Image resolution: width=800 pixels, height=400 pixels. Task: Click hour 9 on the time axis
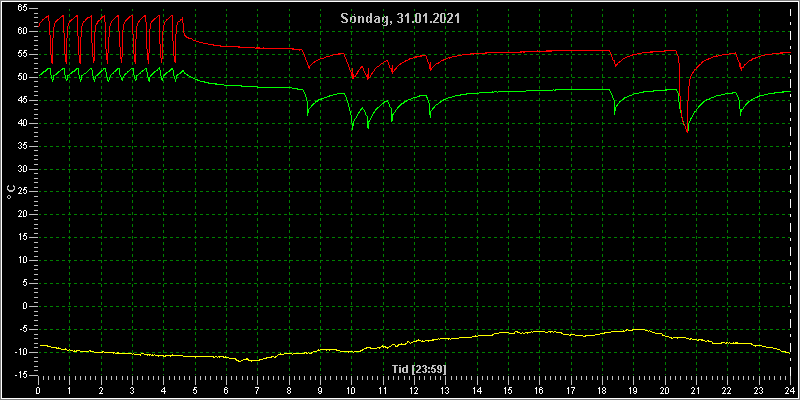click(x=320, y=391)
